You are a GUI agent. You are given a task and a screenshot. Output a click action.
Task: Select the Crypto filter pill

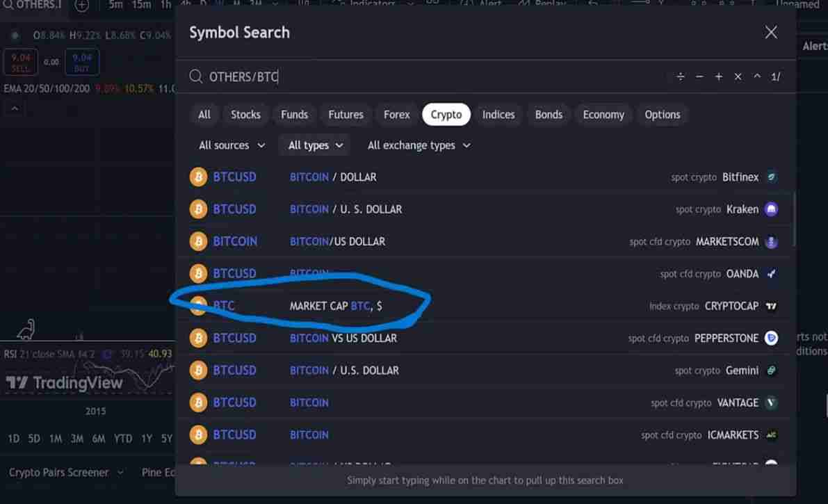coord(446,114)
